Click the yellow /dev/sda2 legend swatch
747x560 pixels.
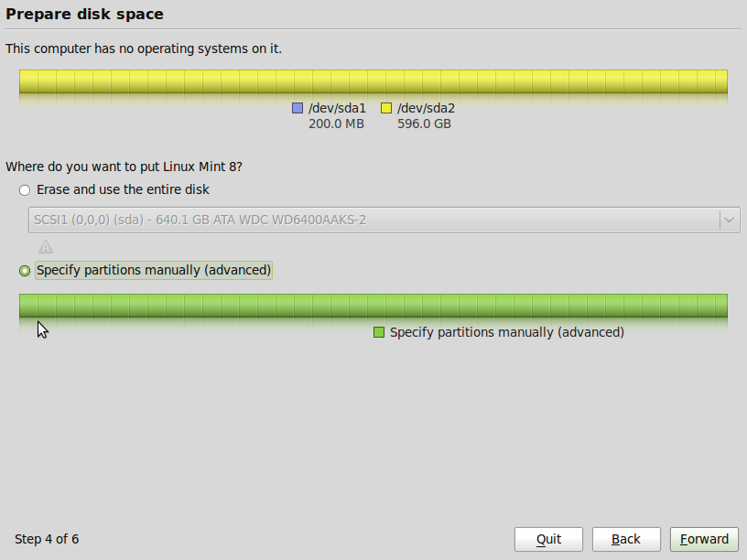[386, 108]
